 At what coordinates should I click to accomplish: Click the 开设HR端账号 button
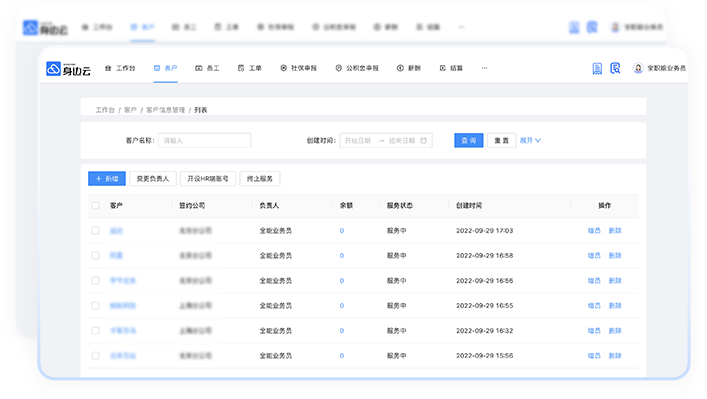point(208,179)
